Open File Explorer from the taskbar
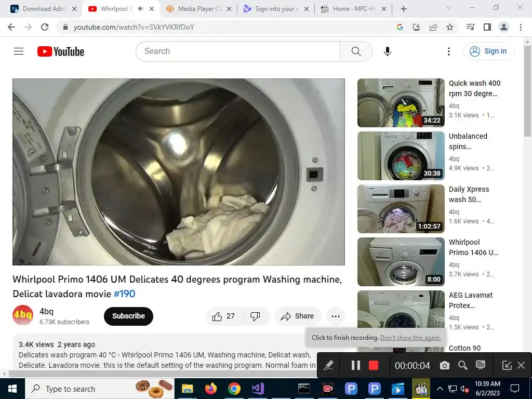532x399 pixels. click(x=187, y=389)
